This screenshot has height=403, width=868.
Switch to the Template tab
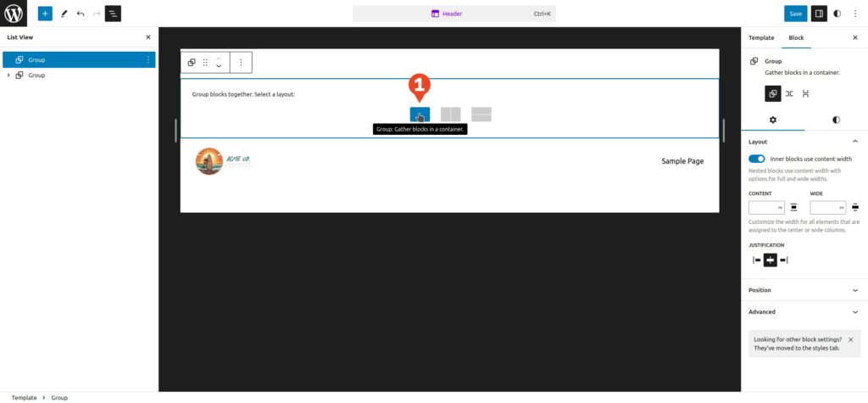[x=760, y=38]
